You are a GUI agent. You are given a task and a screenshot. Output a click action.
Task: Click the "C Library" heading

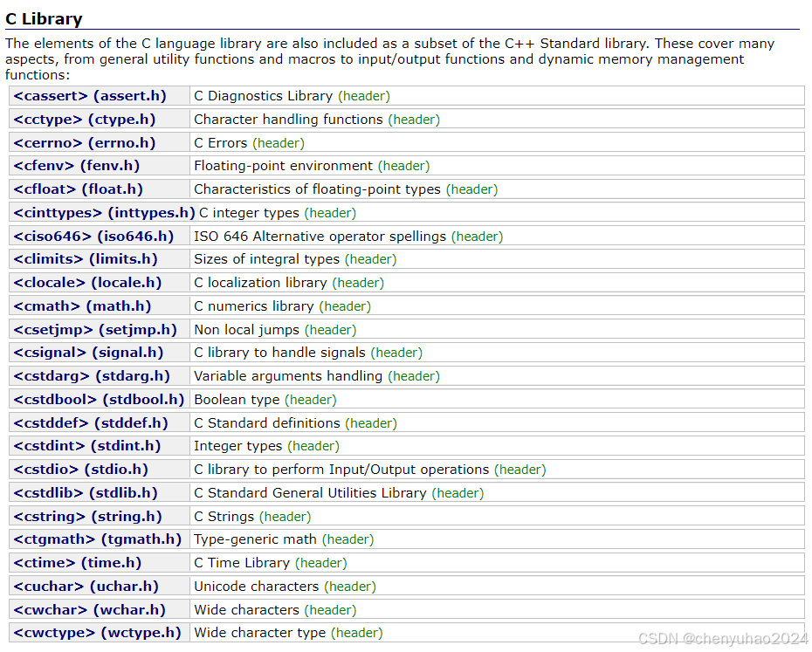click(44, 19)
